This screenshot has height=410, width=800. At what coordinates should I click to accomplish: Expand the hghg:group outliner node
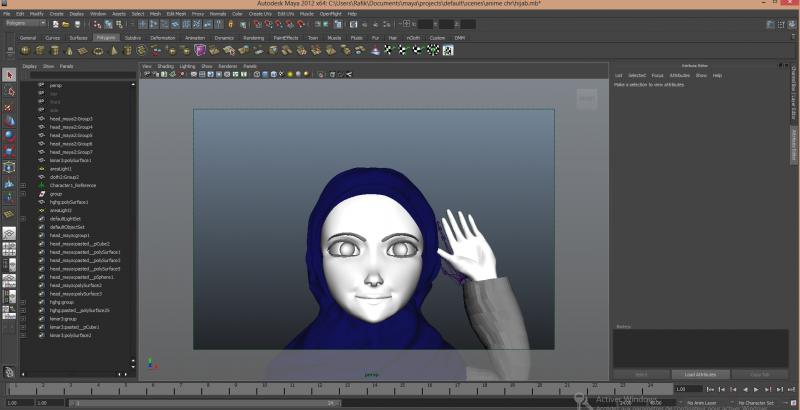coord(23,302)
